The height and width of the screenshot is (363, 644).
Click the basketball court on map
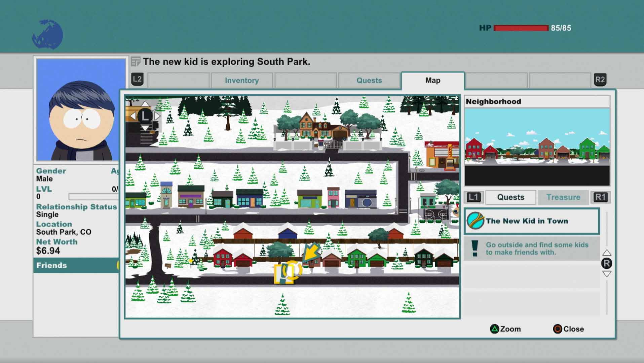(x=436, y=214)
